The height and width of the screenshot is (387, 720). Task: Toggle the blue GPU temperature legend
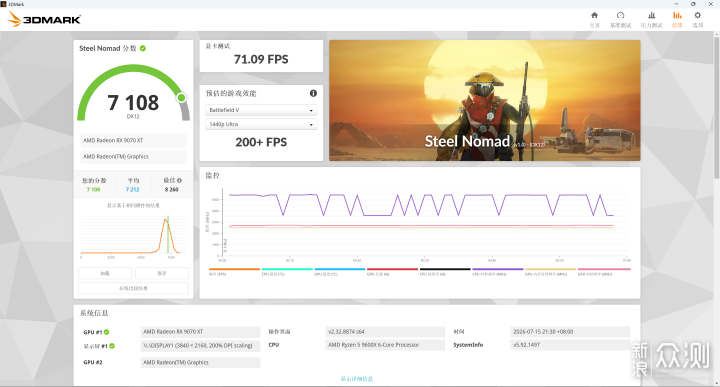pos(339,272)
